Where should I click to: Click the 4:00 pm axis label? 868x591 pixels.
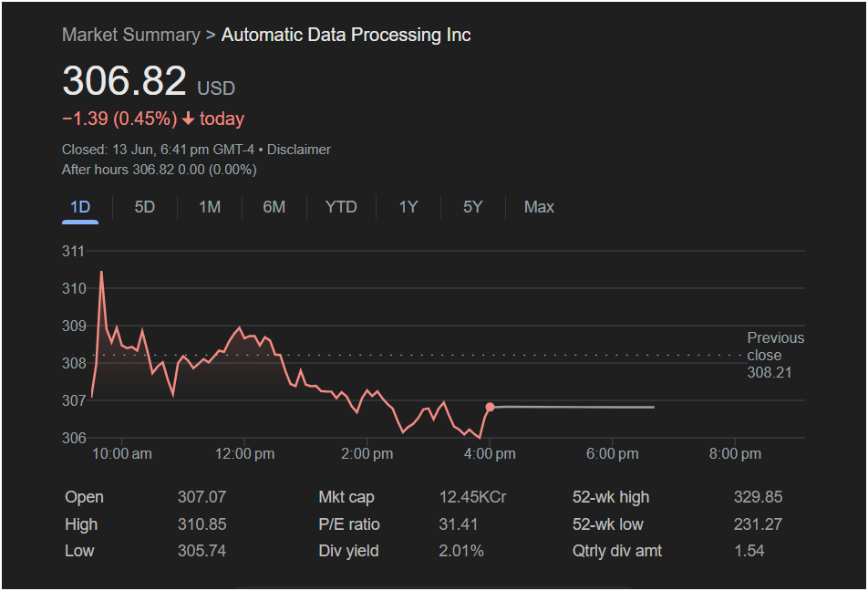pos(490,453)
